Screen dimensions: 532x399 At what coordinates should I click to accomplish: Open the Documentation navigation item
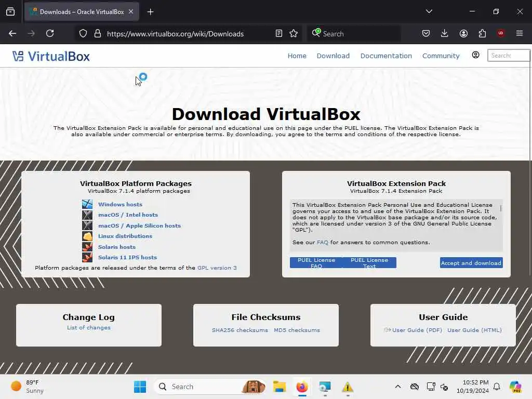click(386, 56)
